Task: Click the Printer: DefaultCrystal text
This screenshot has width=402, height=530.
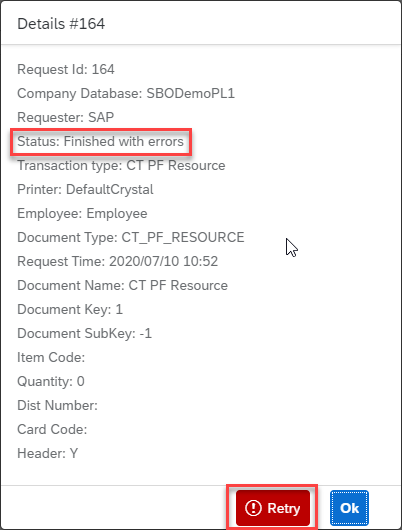Action: coord(85,190)
